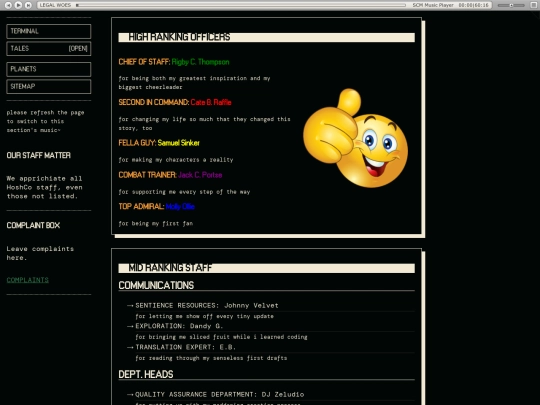Click the LEGAL WOES track title
This screenshot has width=540, height=405.
[x=55, y=5]
